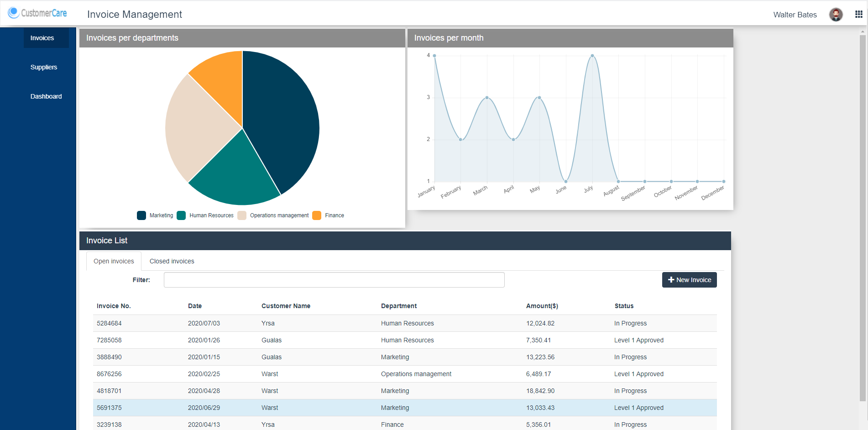Switch to the Closed invoices tab
This screenshot has height=430, width=868.
tap(172, 261)
